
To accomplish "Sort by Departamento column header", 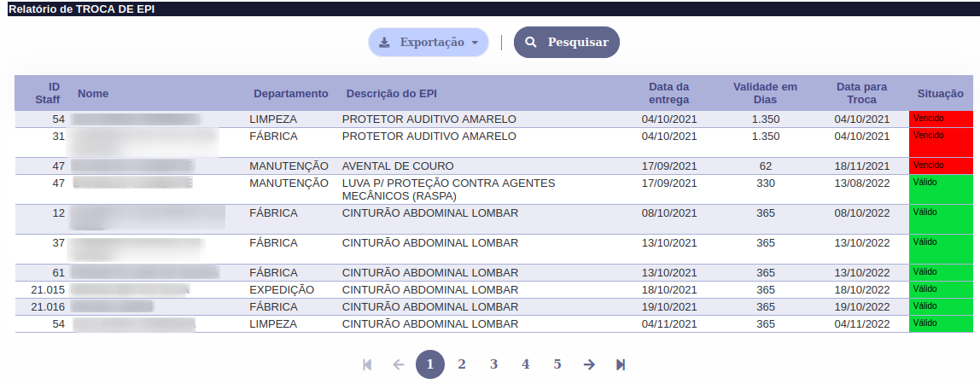I will tap(290, 94).
